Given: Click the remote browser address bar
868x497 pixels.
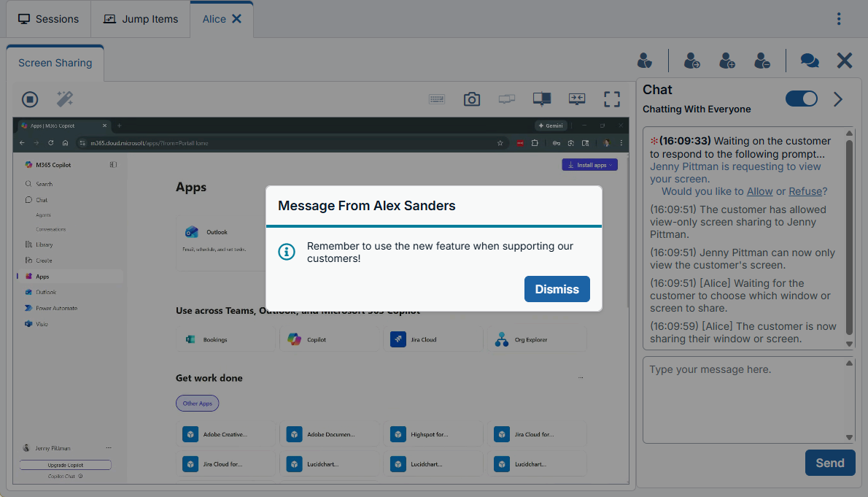Looking at the screenshot, I should tap(291, 143).
